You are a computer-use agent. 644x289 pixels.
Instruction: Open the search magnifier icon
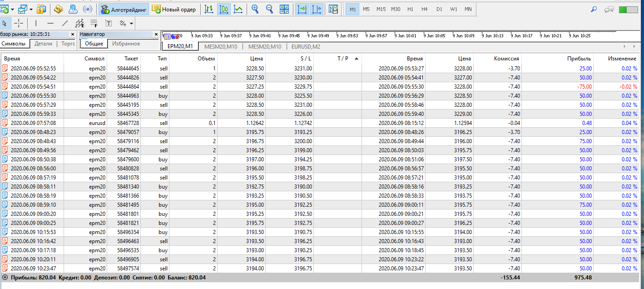[594, 9]
